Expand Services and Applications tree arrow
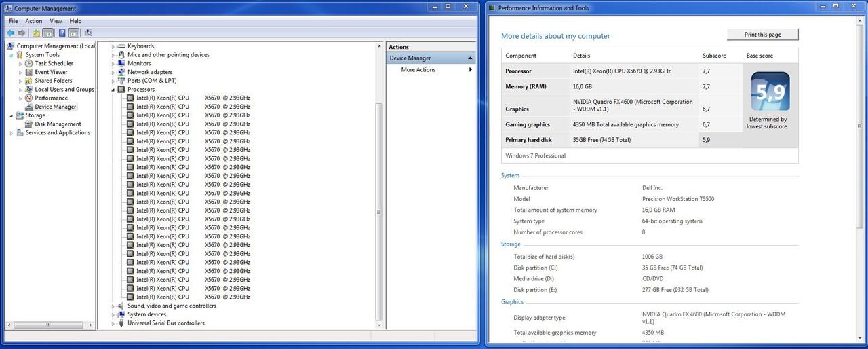This screenshot has height=349, width=868. pos(12,133)
